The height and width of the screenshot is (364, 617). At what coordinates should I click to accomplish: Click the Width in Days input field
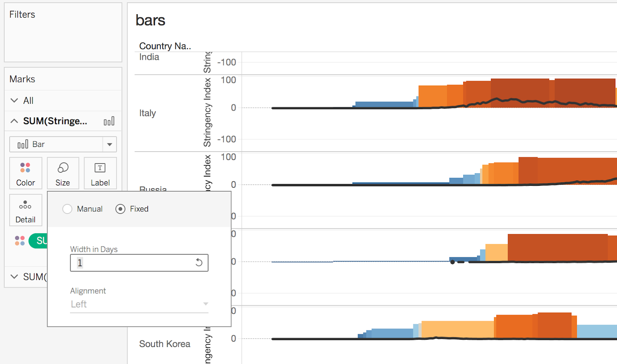tap(139, 263)
